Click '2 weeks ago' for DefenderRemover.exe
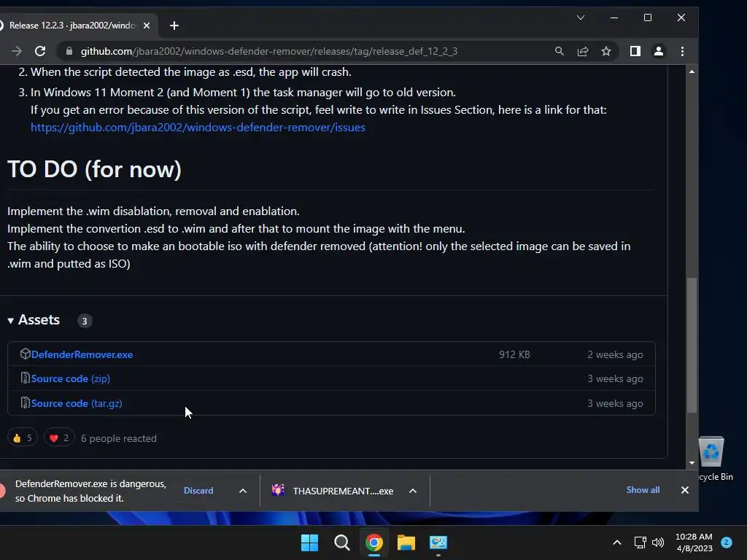747x560 pixels. pos(615,354)
